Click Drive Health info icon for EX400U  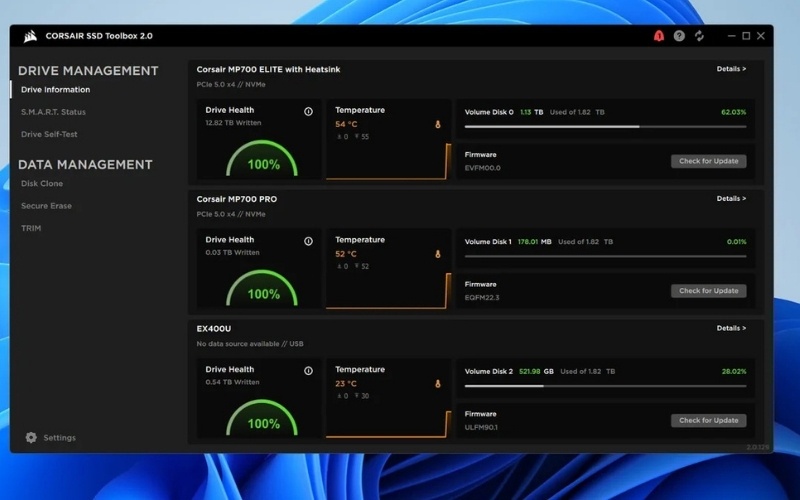pos(308,370)
